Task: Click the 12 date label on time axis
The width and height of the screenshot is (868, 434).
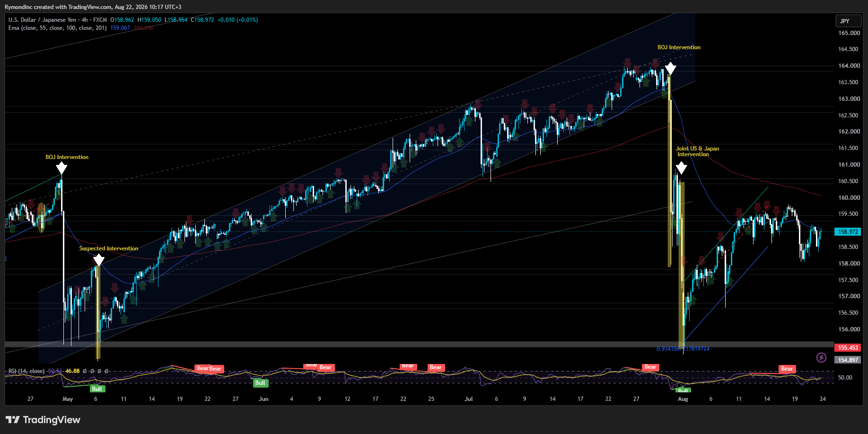Action: [347, 399]
